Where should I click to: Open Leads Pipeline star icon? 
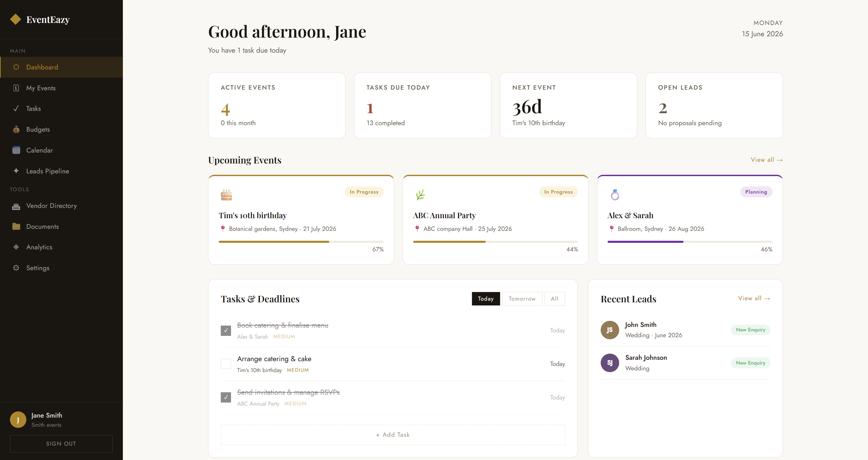coord(16,171)
